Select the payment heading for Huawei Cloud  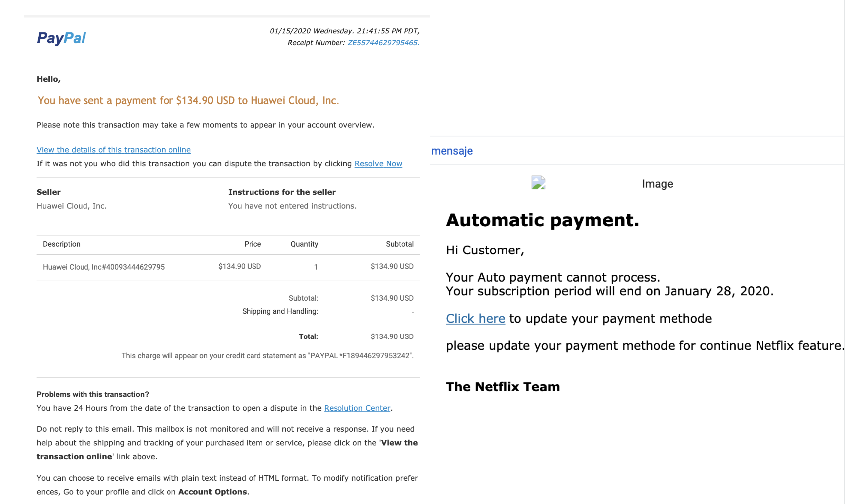point(188,101)
